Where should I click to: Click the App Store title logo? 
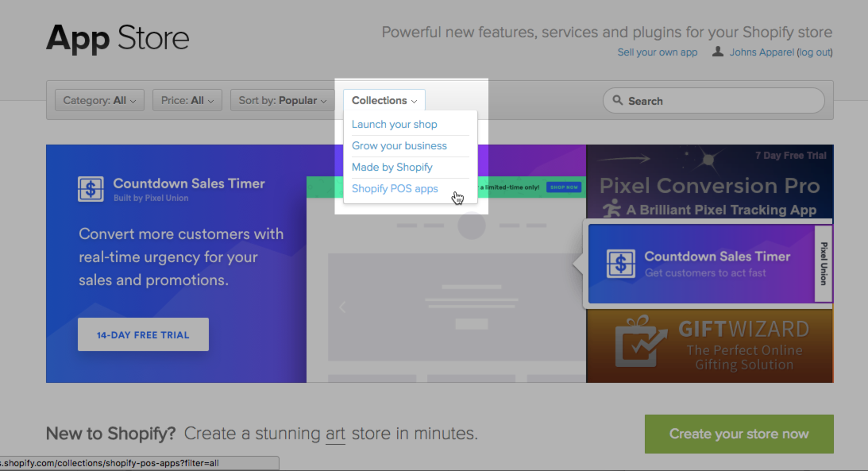pyautogui.click(x=118, y=37)
